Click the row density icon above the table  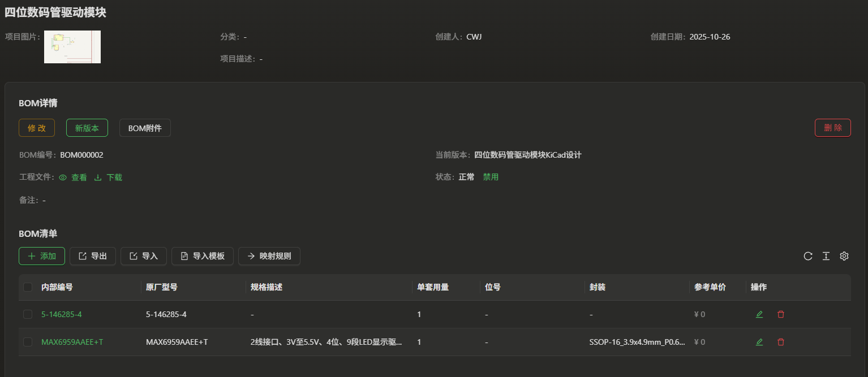(x=826, y=256)
